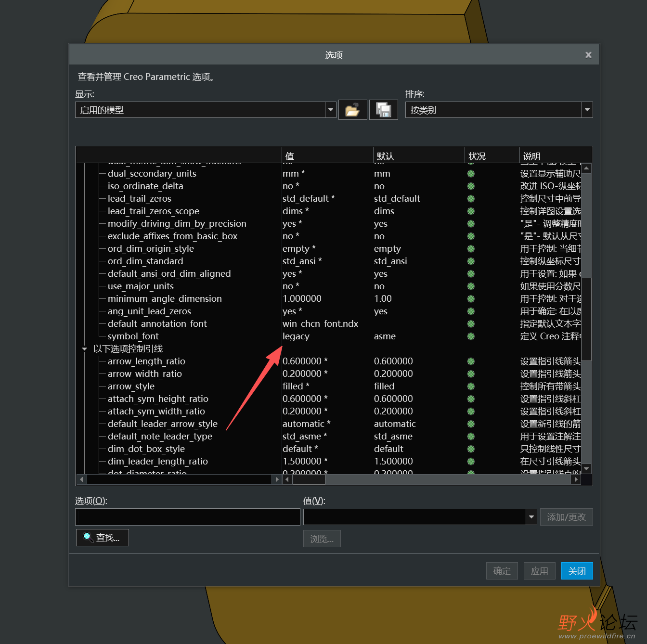Select the modify_driving_dim_by_precision option

click(177, 224)
